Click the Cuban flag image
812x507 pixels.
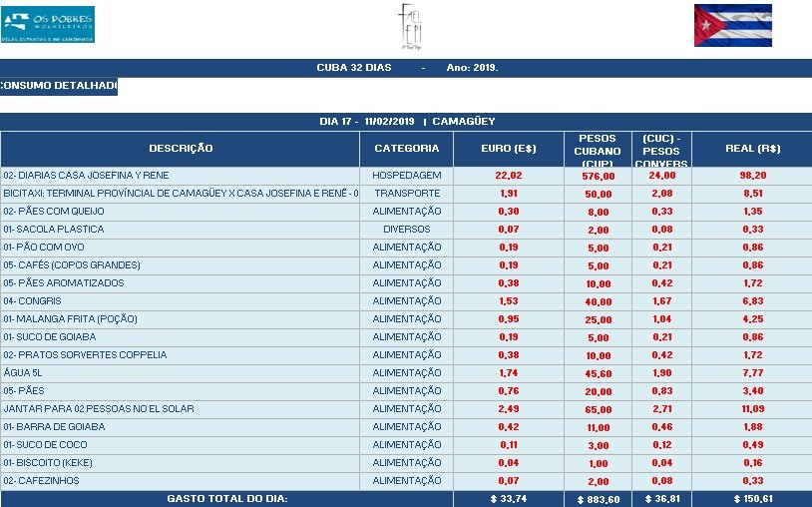[x=732, y=26]
